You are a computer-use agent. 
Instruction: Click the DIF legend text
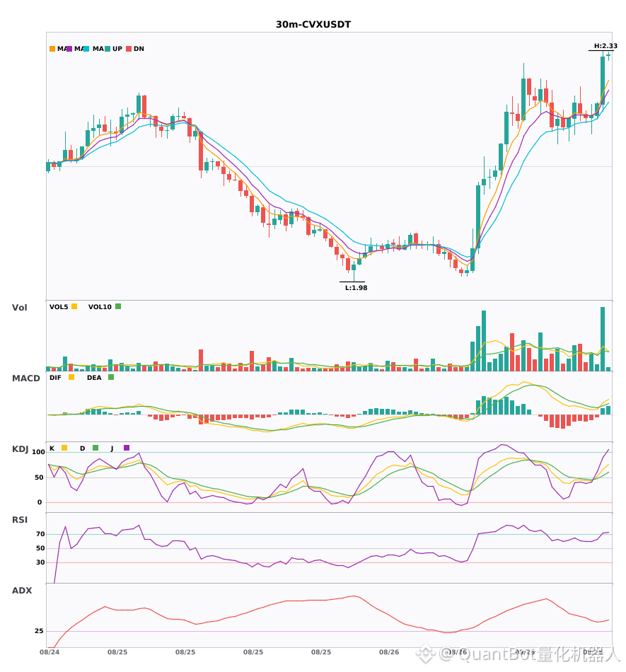coord(55,378)
